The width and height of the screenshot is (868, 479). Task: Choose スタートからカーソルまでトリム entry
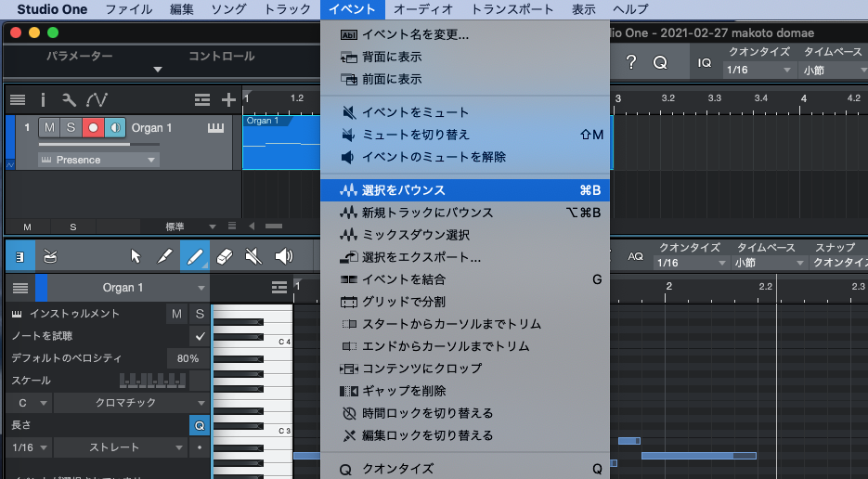point(465,324)
